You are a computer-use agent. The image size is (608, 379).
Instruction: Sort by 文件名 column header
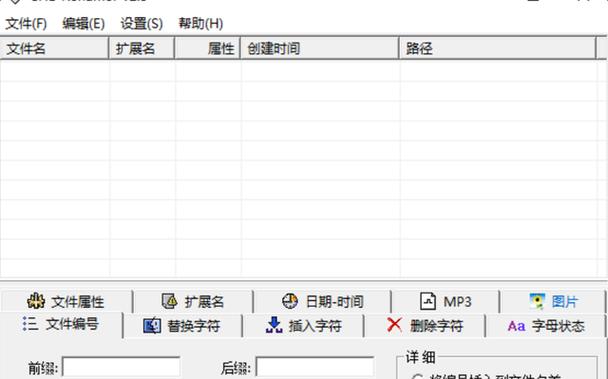pyautogui.click(x=54, y=48)
